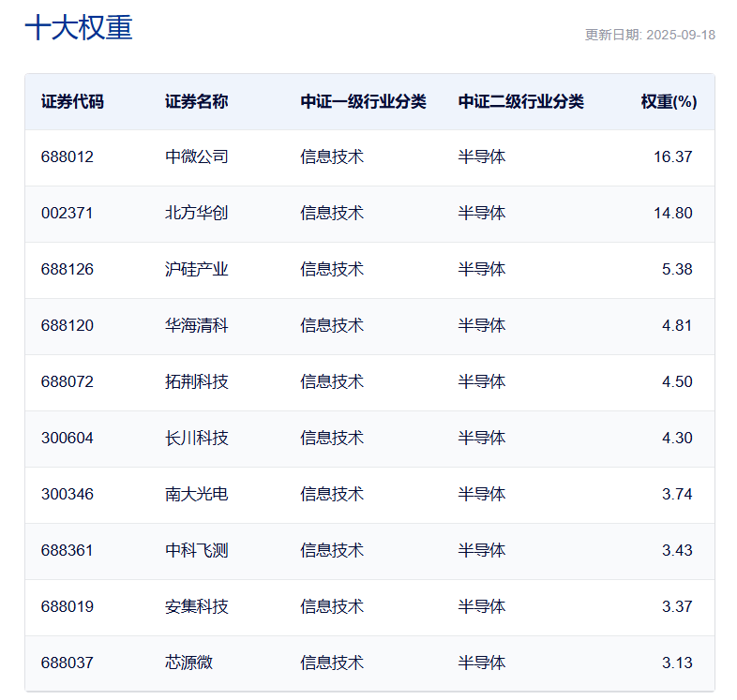Click the 16.37 weight value
This screenshot has width=737, height=700.
[672, 156]
